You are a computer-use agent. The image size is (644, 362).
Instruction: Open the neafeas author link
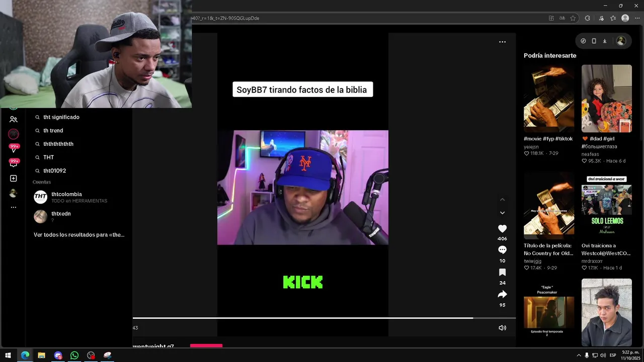pos(590,154)
